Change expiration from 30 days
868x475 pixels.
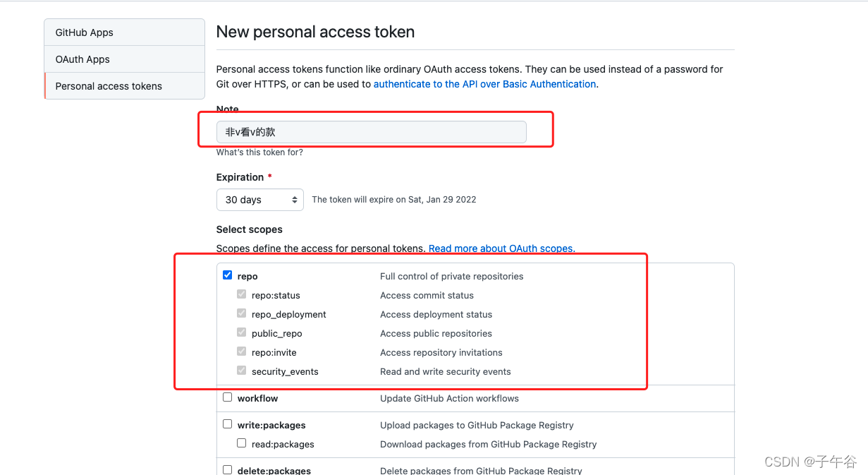(259, 200)
